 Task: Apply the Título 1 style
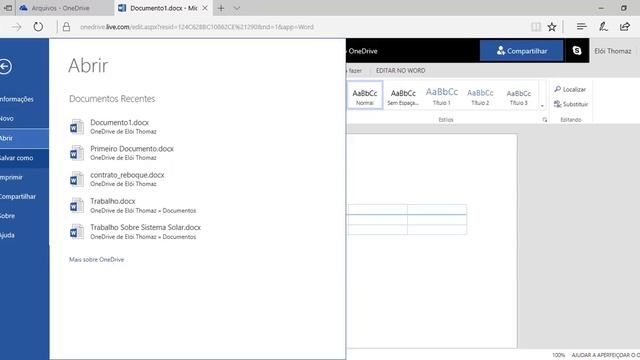(x=442, y=95)
